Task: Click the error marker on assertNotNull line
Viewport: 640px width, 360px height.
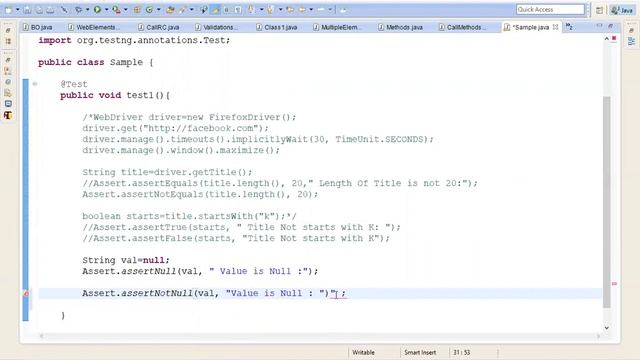Action: click(26, 293)
